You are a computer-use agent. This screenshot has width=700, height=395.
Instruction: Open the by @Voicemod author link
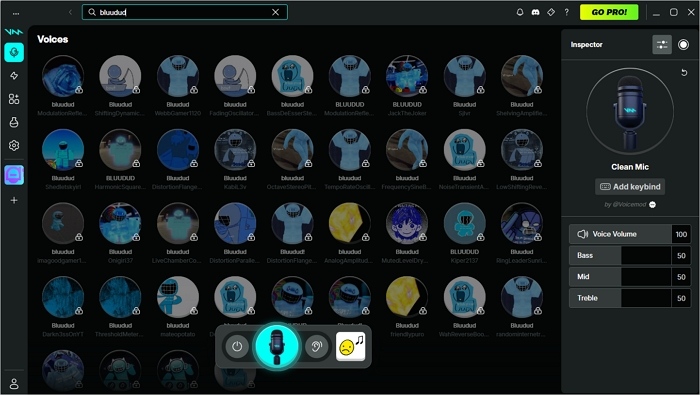click(630, 204)
